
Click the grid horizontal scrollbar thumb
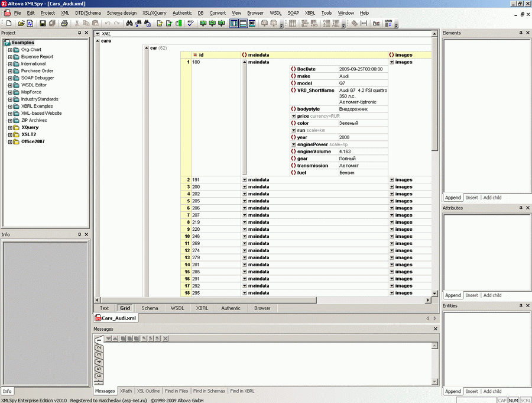208,300
